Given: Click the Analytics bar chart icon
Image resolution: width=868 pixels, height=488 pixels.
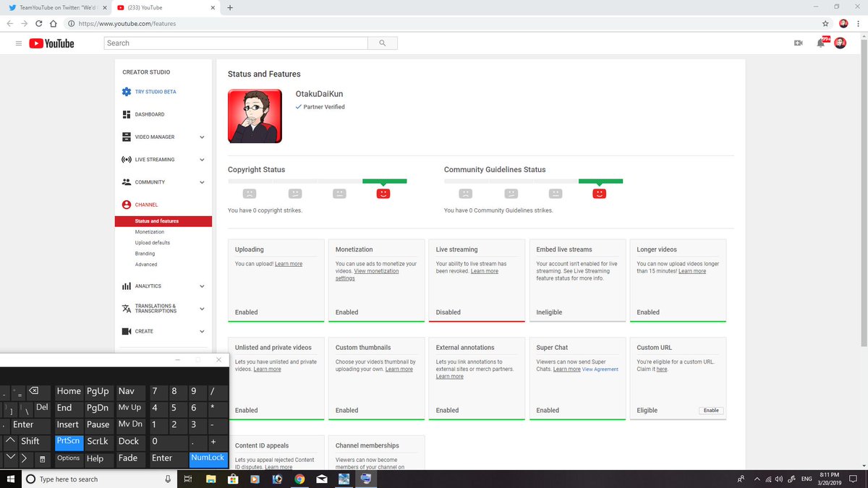Looking at the screenshot, I should pyautogui.click(x=127, y=286).
